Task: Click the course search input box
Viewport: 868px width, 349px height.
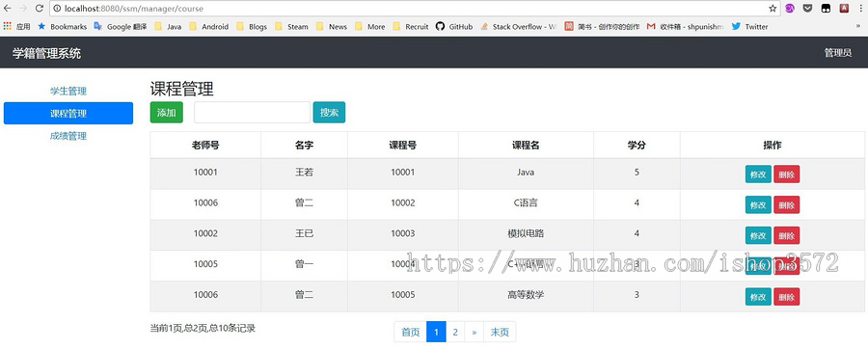Action: click(x=252, y=112)
